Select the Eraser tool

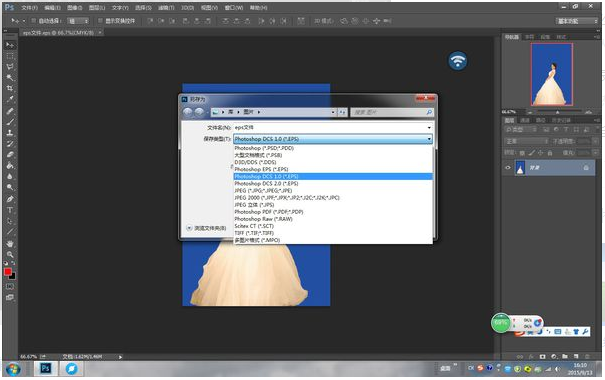coord(10,154)
